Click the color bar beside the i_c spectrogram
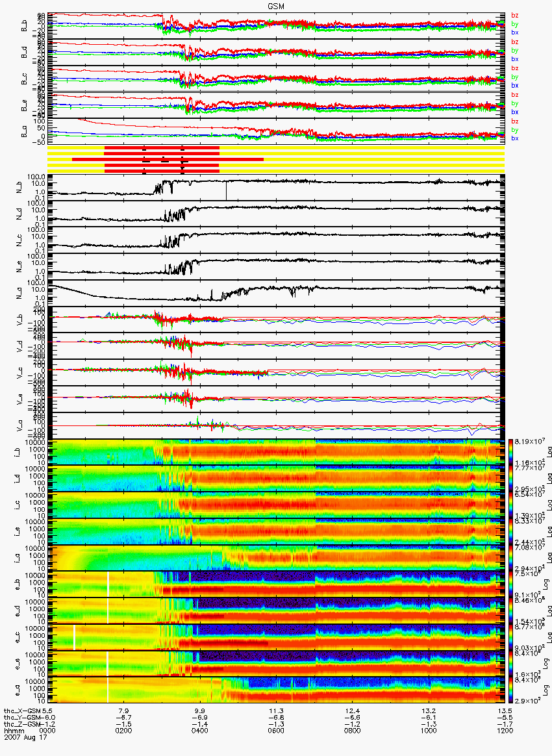The height and width of the screenshot is (756, 552). (x=511, y=505)
